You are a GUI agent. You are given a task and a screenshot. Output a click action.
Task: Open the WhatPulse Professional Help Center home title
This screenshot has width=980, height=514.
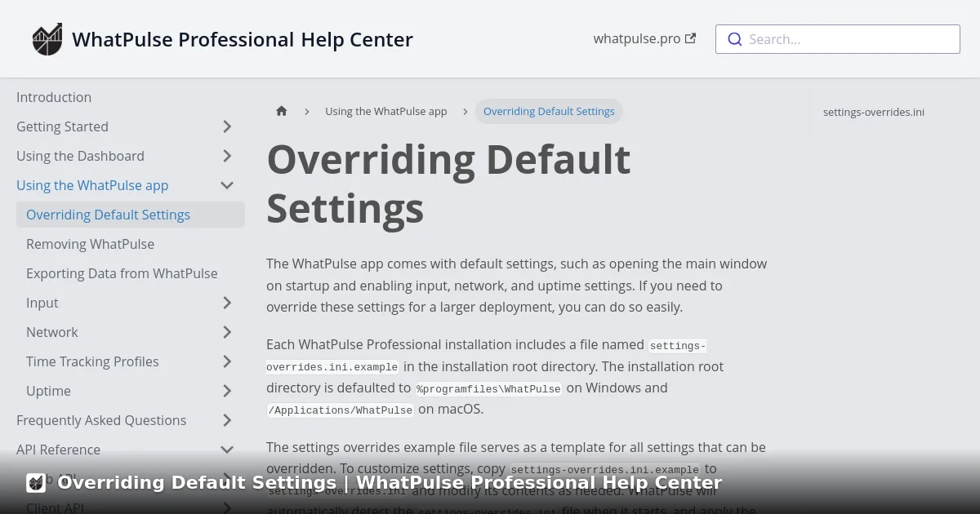243,39
